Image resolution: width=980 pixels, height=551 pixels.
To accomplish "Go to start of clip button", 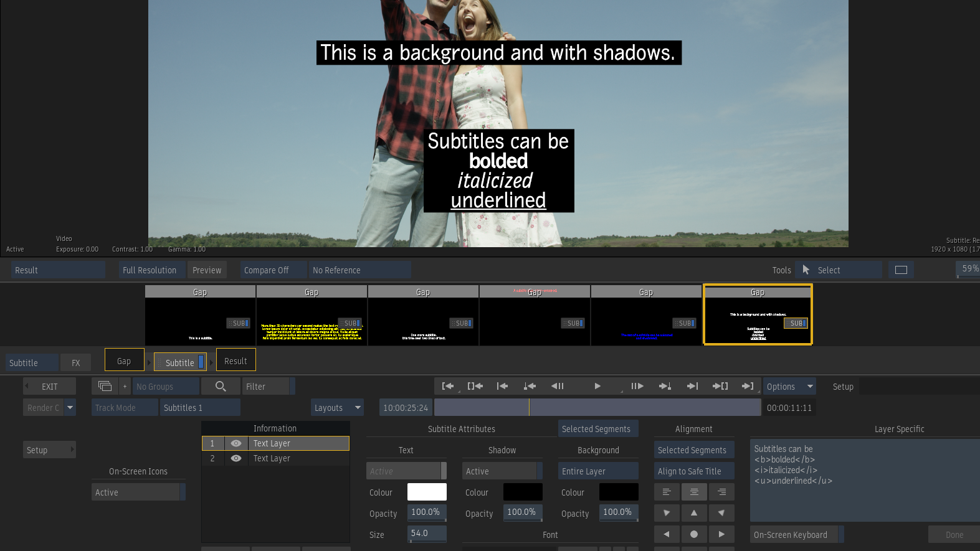I will 502,386.
